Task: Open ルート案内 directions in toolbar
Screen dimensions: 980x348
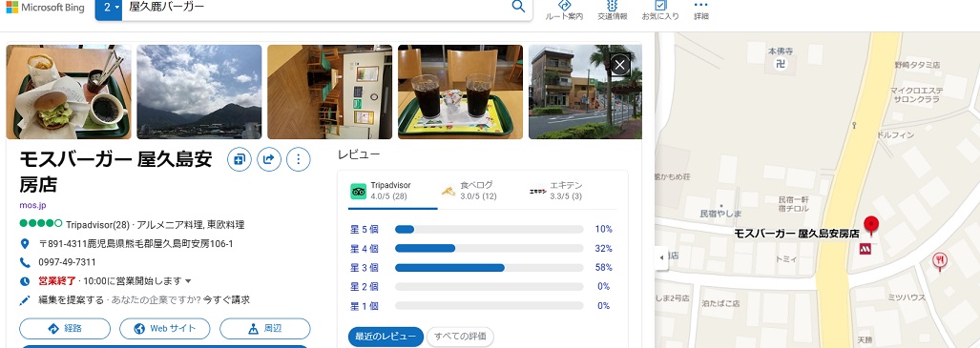Action: [564, 10]
